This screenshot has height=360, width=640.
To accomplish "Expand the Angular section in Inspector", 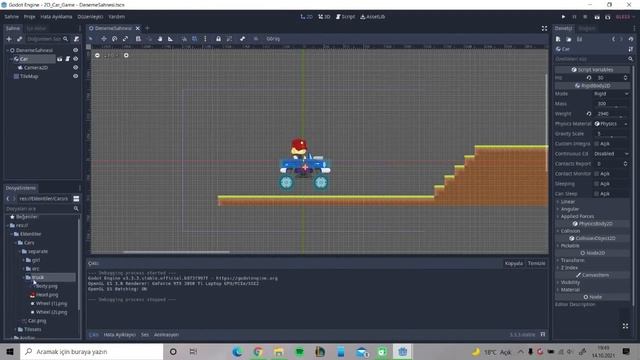I will click(569, 209).
